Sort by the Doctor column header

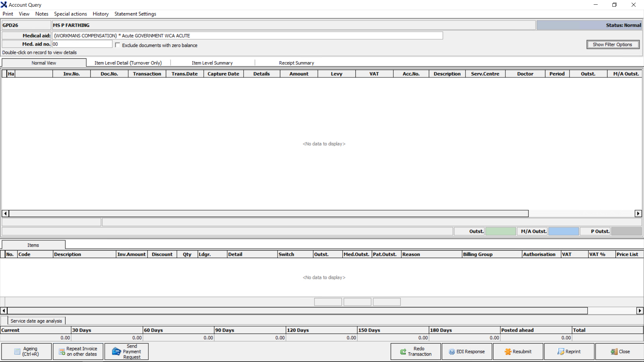coord(525,74)
